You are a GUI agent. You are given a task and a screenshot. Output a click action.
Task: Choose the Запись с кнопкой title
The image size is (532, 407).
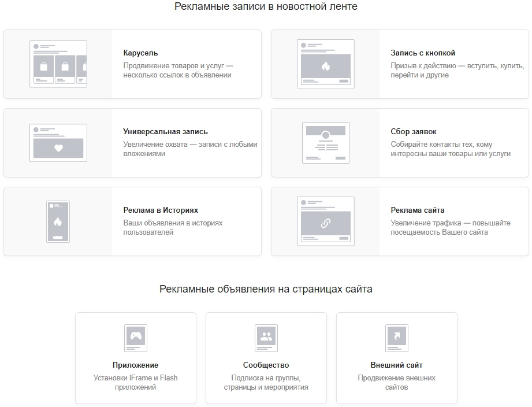tap(423, 53)
